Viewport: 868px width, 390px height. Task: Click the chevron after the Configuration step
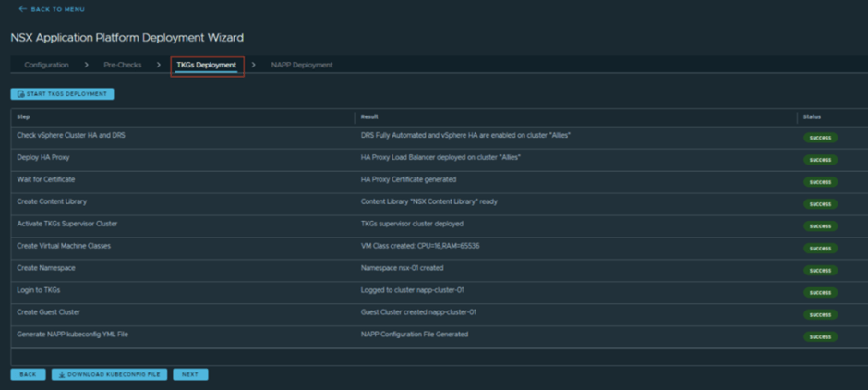coord(86,65)
